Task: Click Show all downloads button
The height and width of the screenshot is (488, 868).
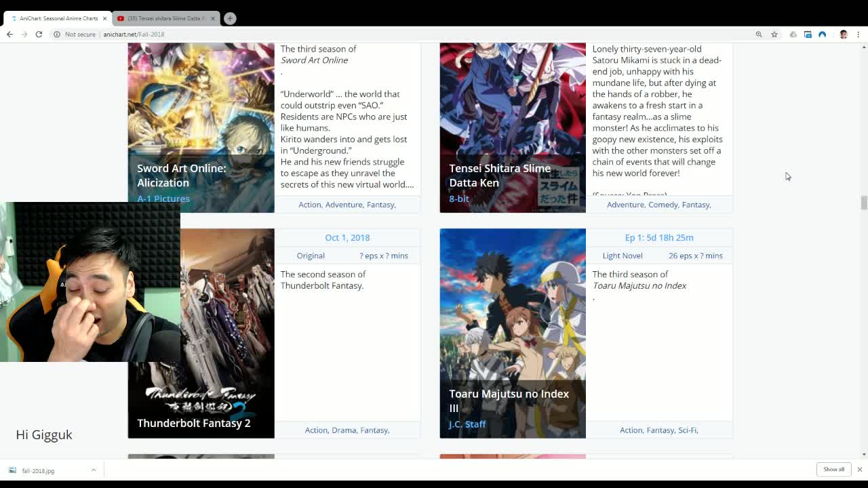Action: point(833,470)
